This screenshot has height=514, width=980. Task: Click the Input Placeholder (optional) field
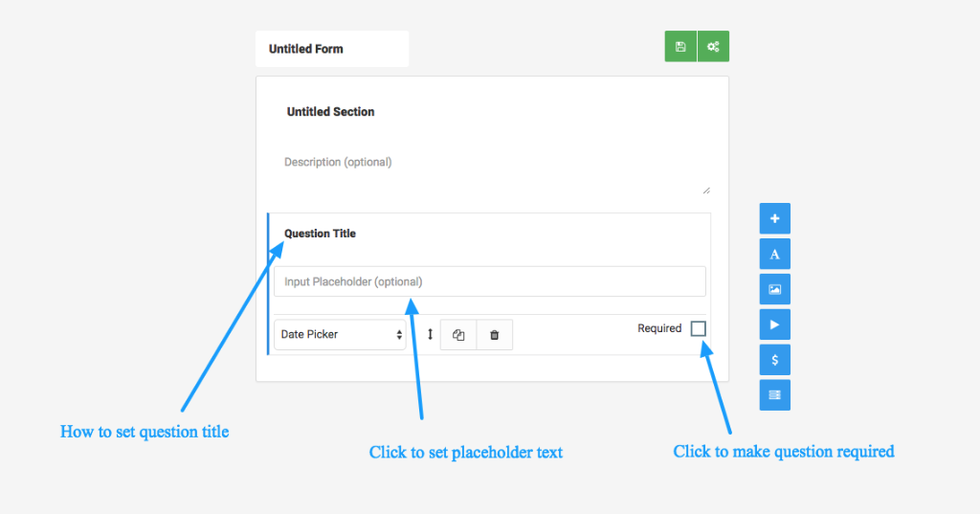pos(490,281)
